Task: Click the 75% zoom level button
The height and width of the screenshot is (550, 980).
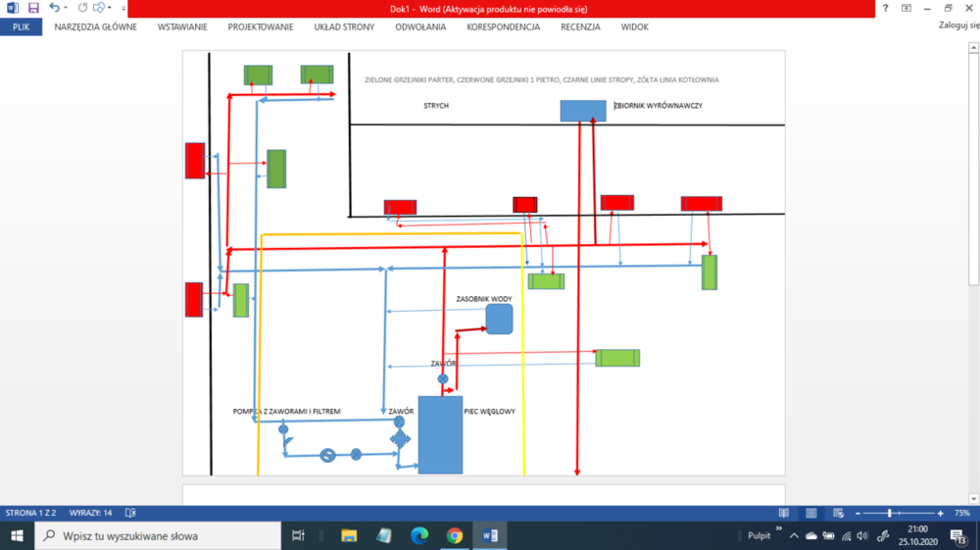Action: tap(962, 513)
